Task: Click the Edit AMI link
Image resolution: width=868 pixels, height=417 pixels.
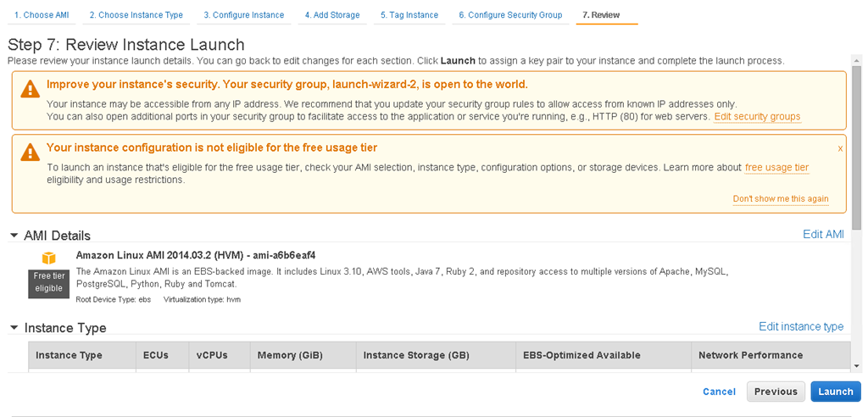Action: (823, 234)
